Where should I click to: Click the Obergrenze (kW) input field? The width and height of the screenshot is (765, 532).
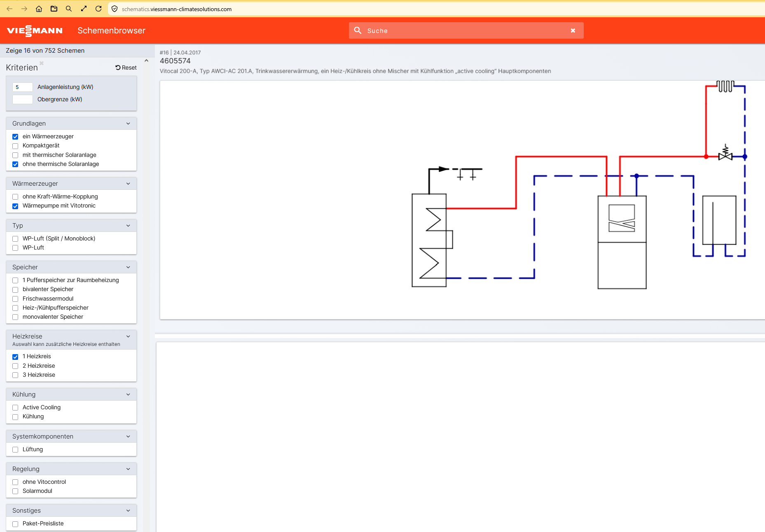23,99
